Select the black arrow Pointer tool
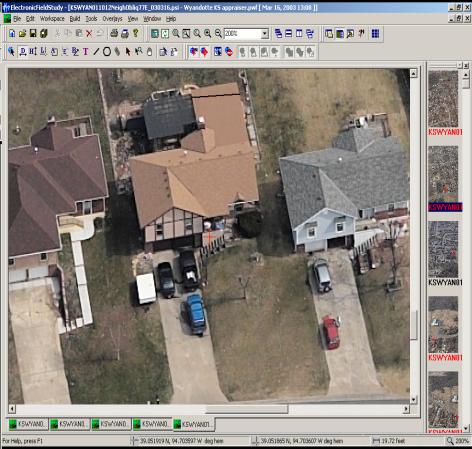 click(x=128, y=52)
